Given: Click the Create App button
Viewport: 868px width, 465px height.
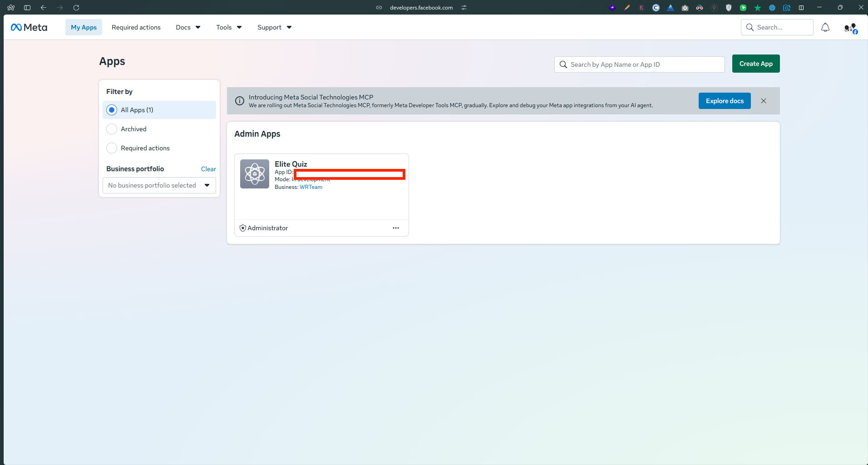Looking at the screenshot, I should [x=756, y=64].
